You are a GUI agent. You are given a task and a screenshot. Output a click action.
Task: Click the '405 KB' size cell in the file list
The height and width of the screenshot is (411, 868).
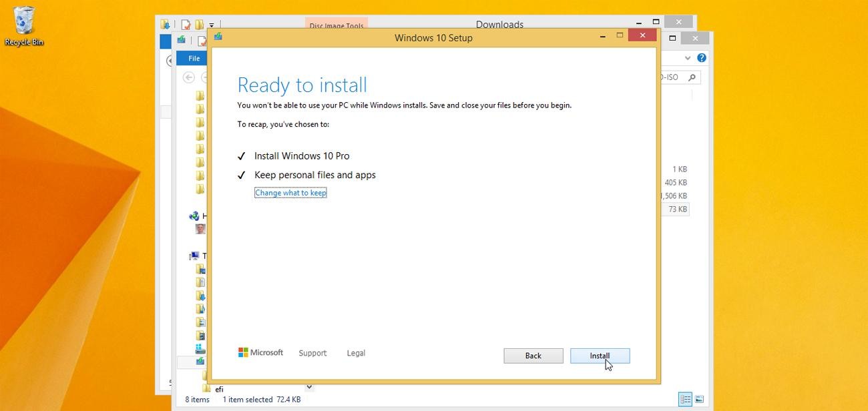coord(676,182)
